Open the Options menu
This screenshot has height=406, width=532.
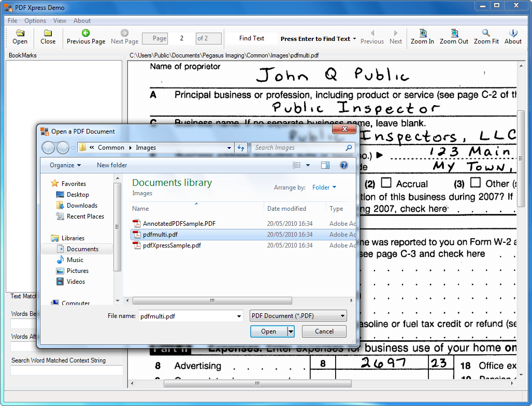35,20
